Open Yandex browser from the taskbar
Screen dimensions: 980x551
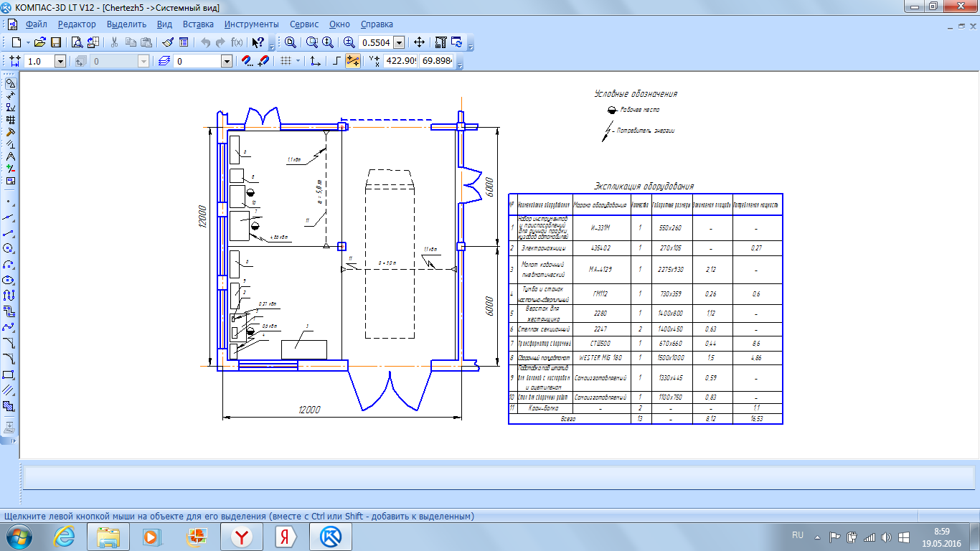[242, 536]
